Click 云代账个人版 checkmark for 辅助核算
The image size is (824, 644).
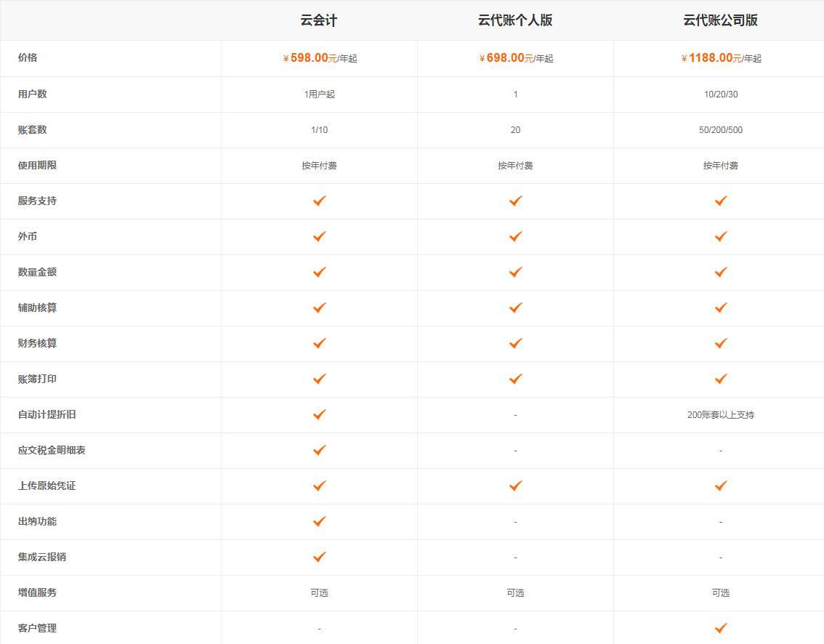(x=515, y=307)
